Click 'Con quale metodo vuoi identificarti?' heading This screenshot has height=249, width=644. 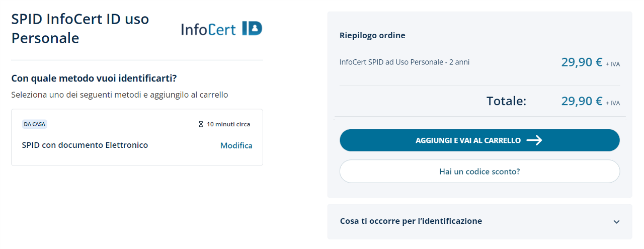point(94,78)
